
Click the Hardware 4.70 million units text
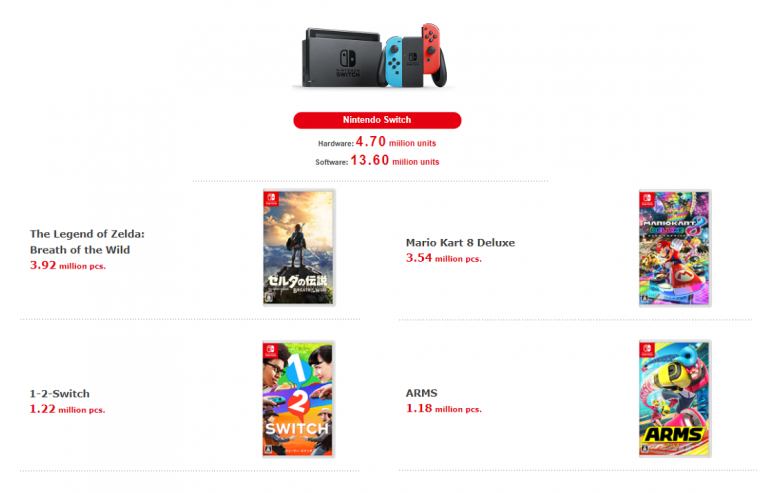(x=377, y=142)
